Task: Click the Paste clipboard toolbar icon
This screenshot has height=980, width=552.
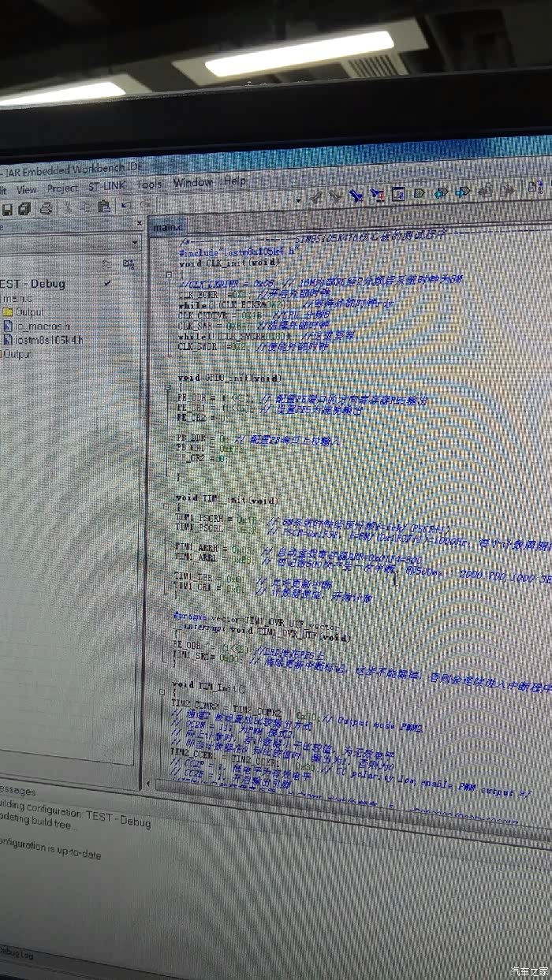Action: coord(104,207)
